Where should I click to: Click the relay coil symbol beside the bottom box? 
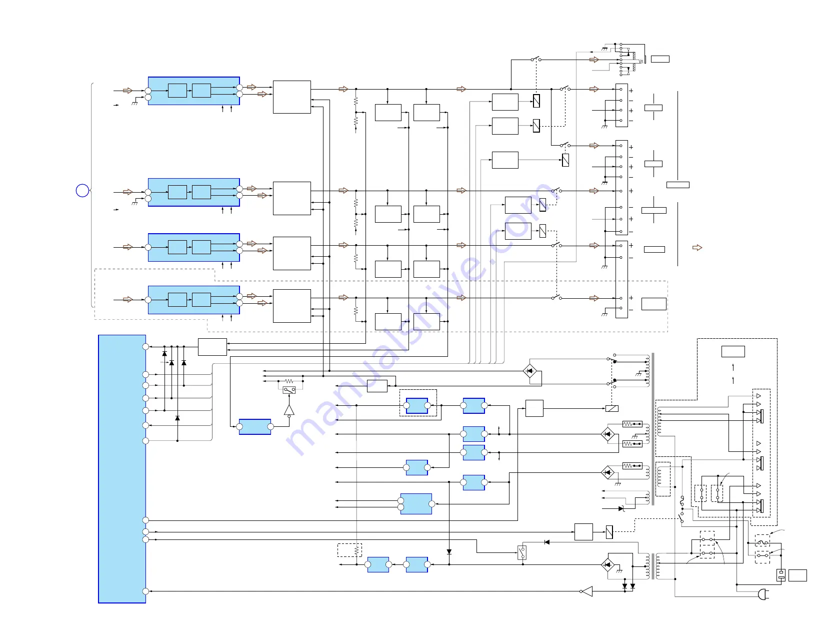(609, 532)
